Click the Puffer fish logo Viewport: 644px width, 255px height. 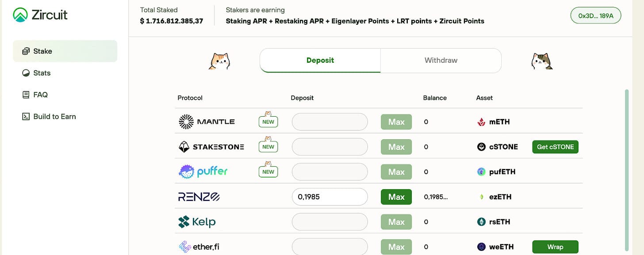click(x=187, y=171)
